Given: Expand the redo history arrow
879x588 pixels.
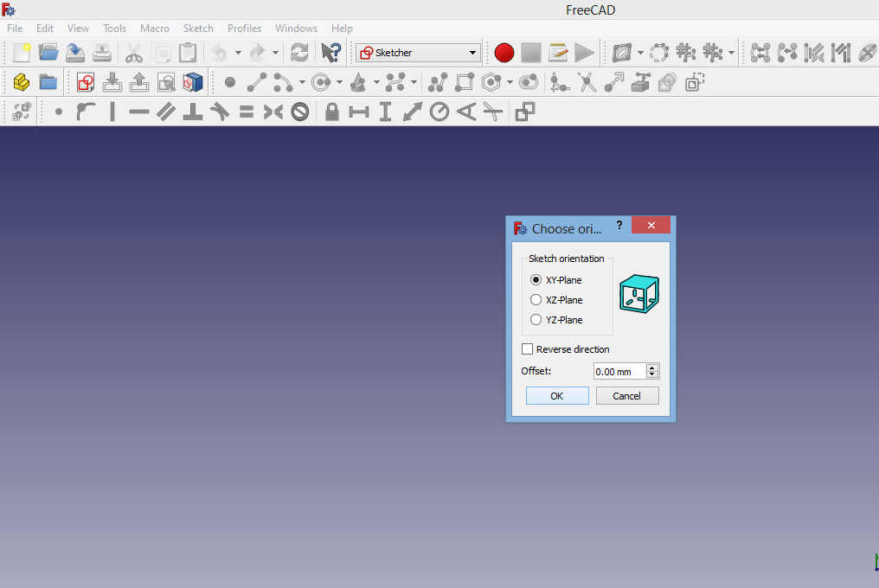Looking at the screenshot, I should click(x=275, y=53).
